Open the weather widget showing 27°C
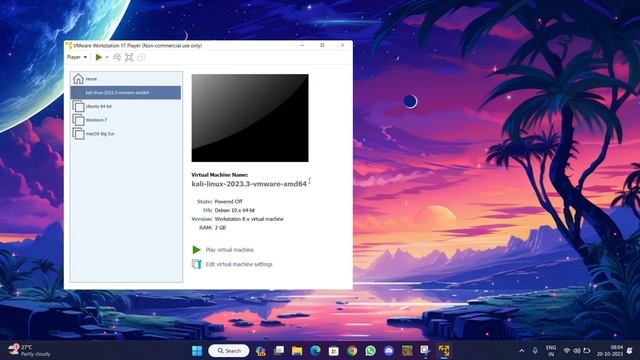This screenshot has width=640, height=360. [x=29, y=351]
